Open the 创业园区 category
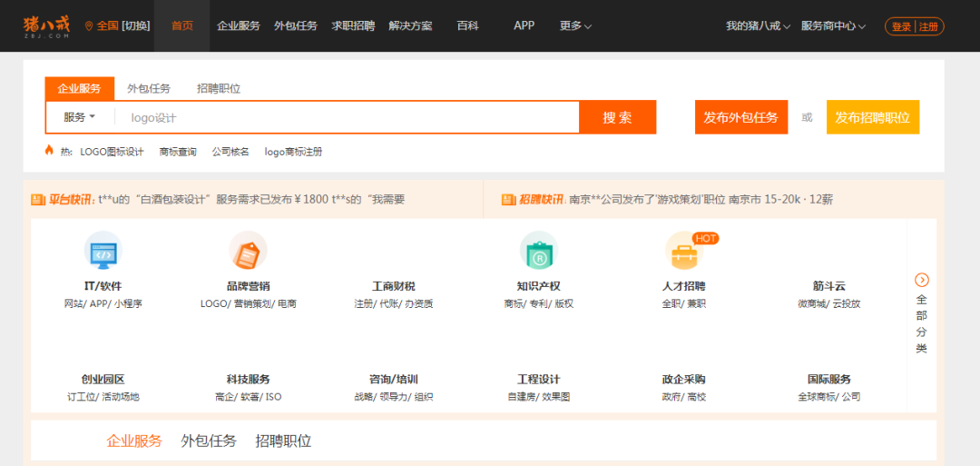This screenshot has width=980, height=466. [103, 379]
